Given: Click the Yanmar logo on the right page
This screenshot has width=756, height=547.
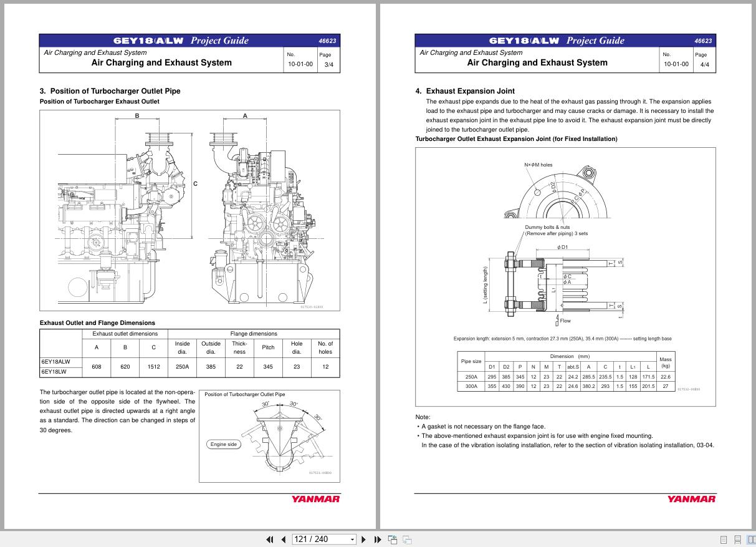Looking at the screenshot, I should click(691, 499).
